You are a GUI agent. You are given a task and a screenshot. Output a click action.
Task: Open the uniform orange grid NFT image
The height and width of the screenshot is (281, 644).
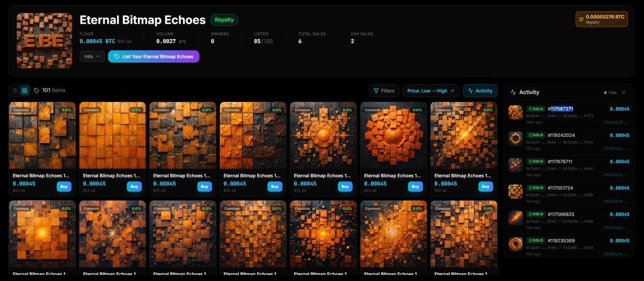[112, 136]
